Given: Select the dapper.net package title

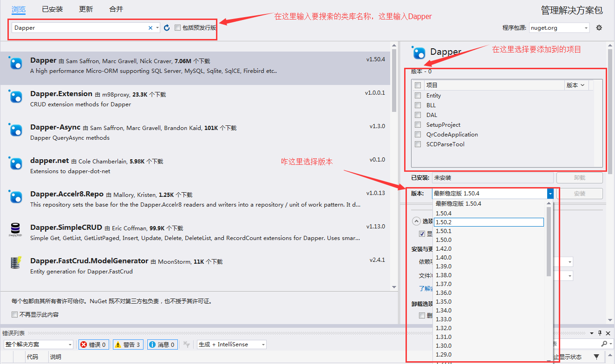Looking at the screenshot, I should [50, 161].
